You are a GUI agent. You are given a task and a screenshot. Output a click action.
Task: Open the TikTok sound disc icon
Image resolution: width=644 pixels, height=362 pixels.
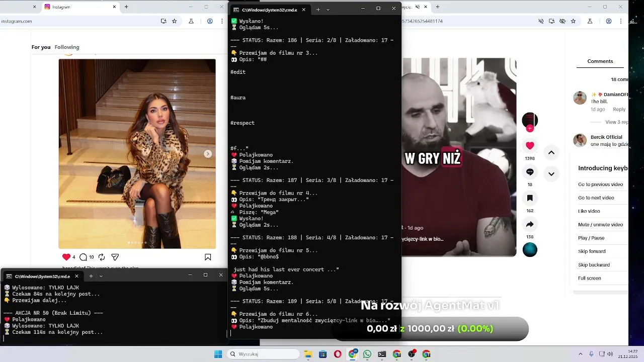530,249
